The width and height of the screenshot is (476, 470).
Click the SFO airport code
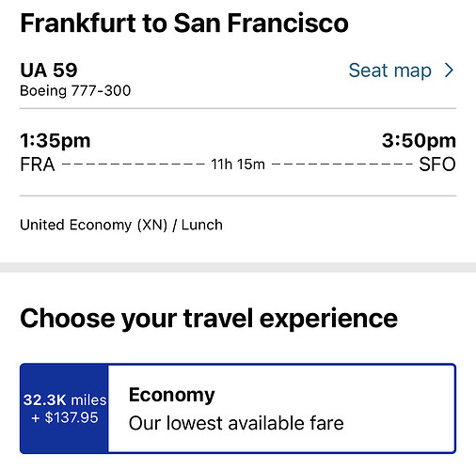[x=437, y=164]
